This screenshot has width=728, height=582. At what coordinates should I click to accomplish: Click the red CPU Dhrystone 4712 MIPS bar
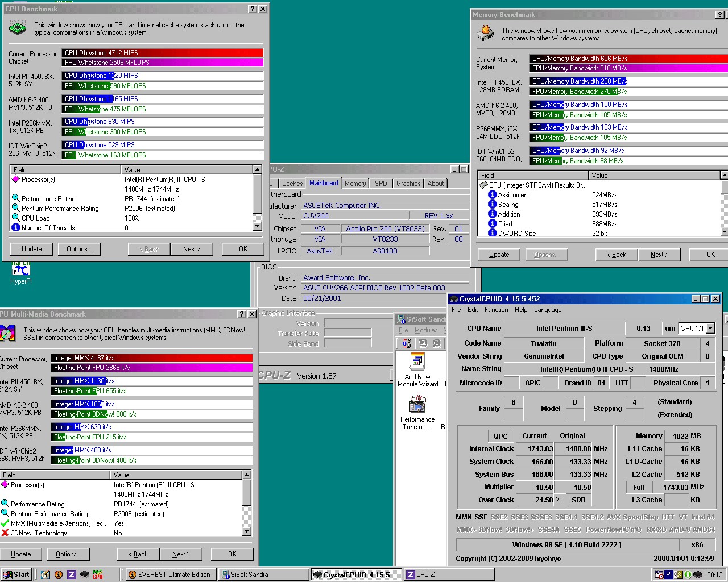click(163, 53)
